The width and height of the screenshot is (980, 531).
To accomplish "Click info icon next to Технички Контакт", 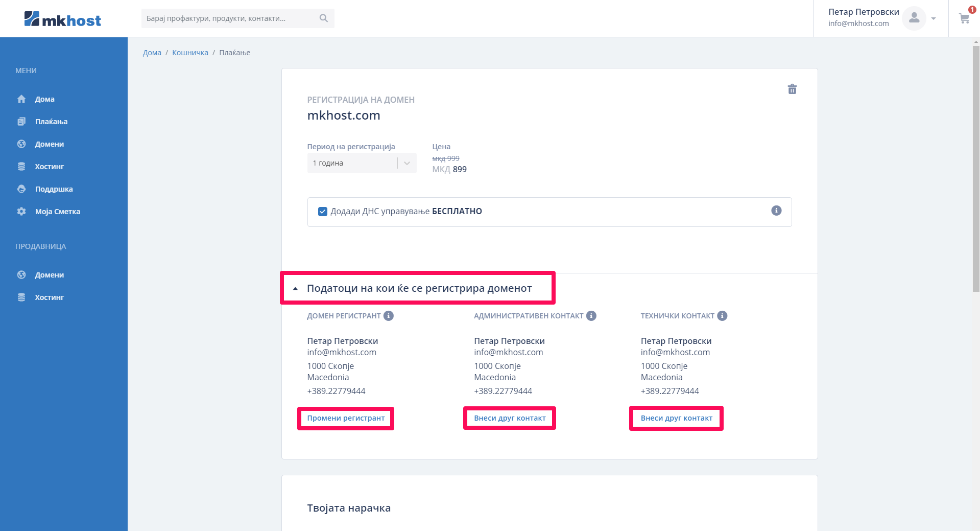I will coord(722,316).
